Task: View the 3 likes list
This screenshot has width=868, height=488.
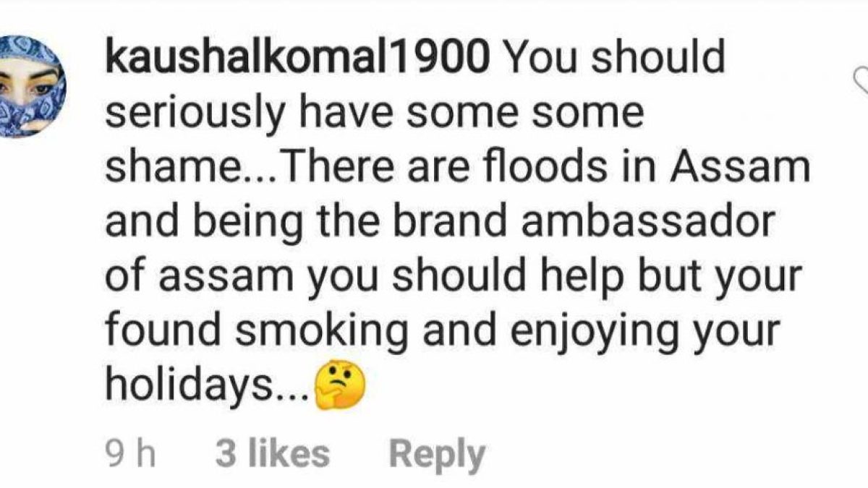Action: click(x=272, y=453)
